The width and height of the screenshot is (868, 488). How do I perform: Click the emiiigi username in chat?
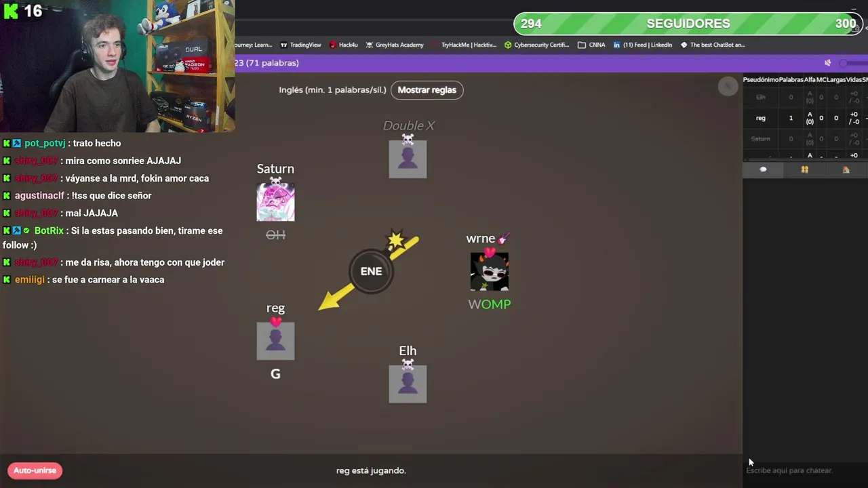[29, 279]
